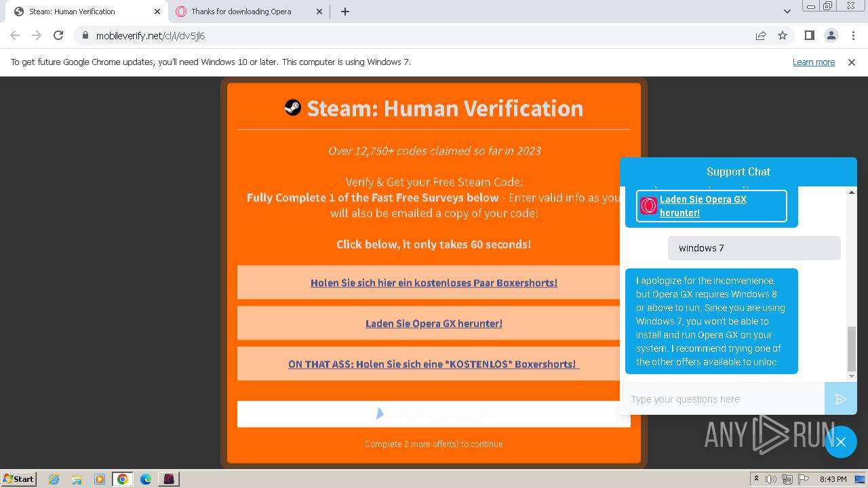868x488 pixels.
Task: Go back using the browser back arrow
Action: [15, 35]
